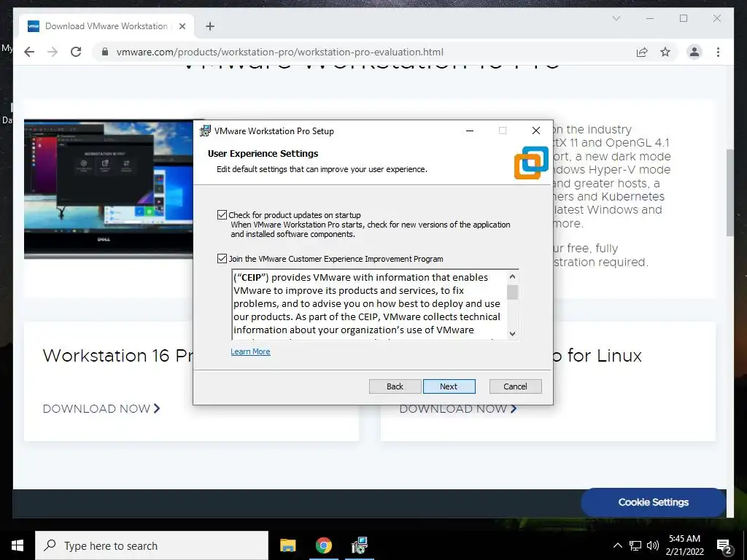Cancel the VMware Workstation Pro Setup

coord(516,386)
